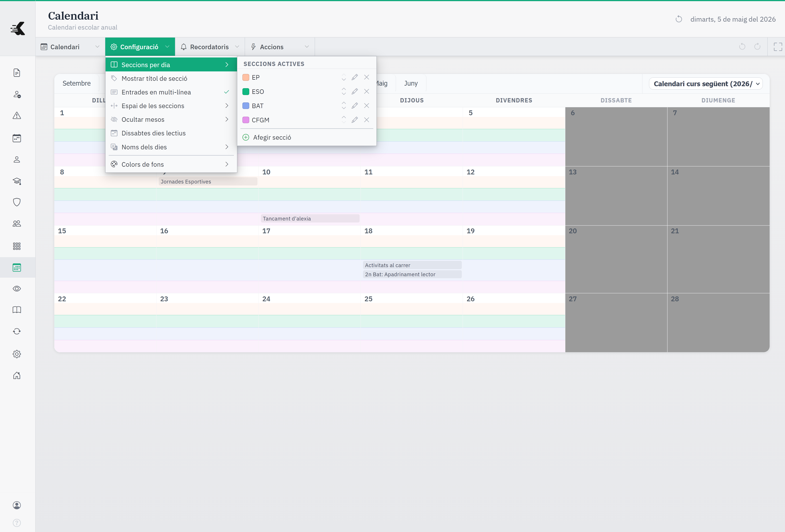
Task: Open the Jornades Esportives event
Action: point(208,182)
